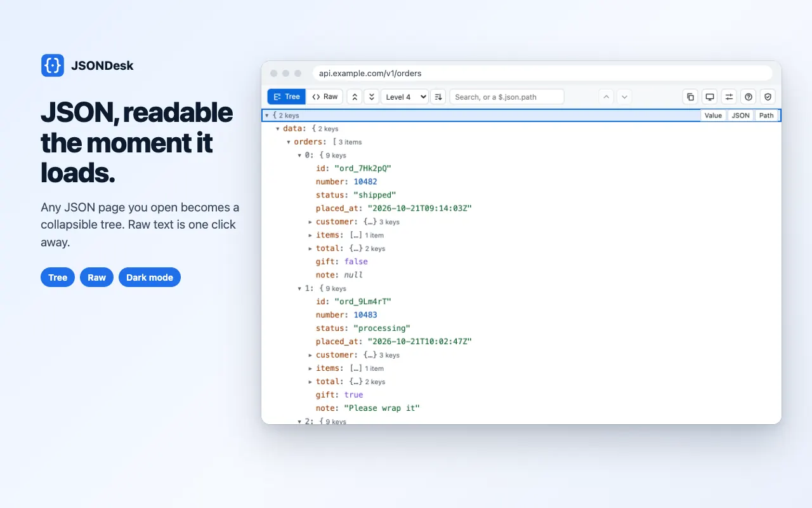Expand total under order ord_7Hk2pQ
The height and width of the screenshot is (508, 812).
tap(311, 249)
